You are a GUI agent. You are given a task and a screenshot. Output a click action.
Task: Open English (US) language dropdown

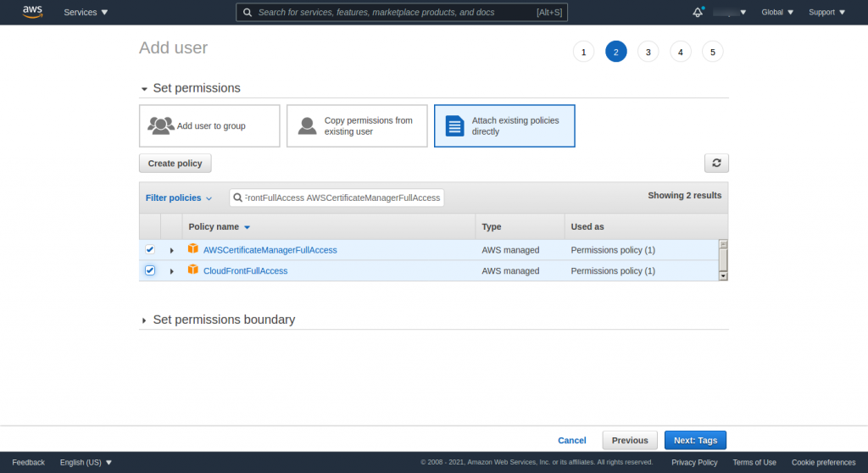pos(86,463)
